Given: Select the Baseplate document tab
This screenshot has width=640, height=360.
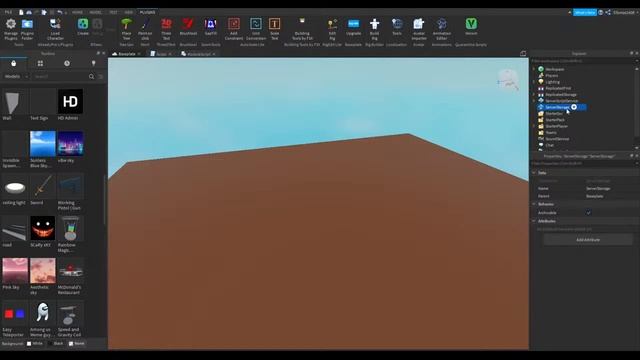Looking at the screenshot, I should [127, 54].
